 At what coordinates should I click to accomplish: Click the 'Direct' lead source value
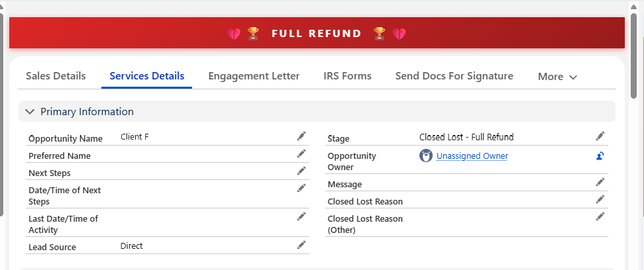(131, 246)
